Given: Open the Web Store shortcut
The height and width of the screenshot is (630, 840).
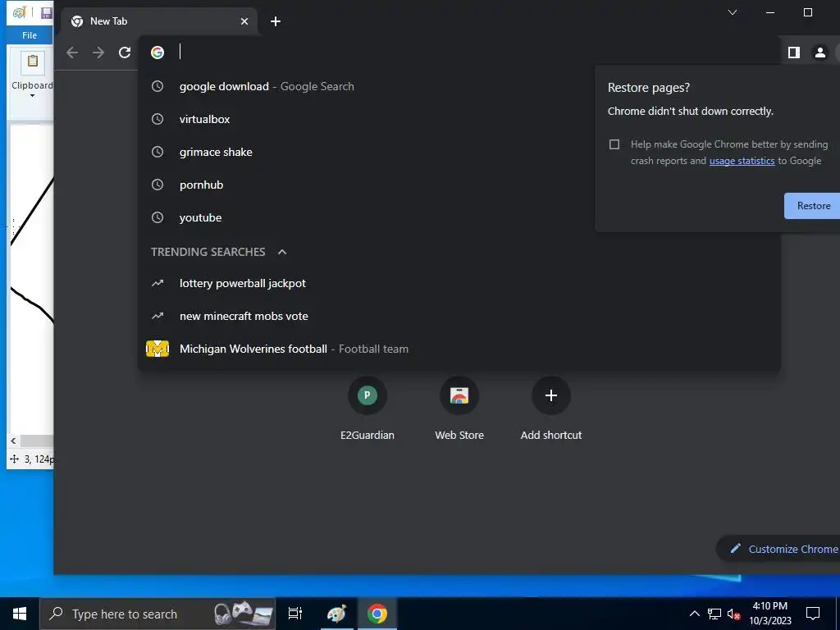Looking at the screenshot, I should (x=459, y=409).
